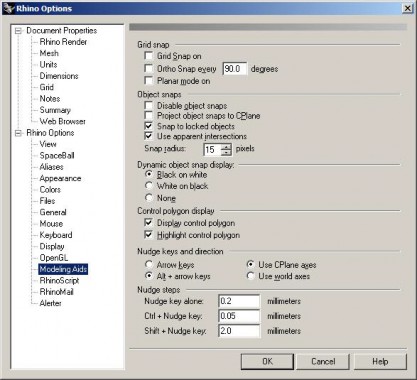Collapse the Rhino Options tree node
This screenshot has height=380, width=417.
[18, 133]
